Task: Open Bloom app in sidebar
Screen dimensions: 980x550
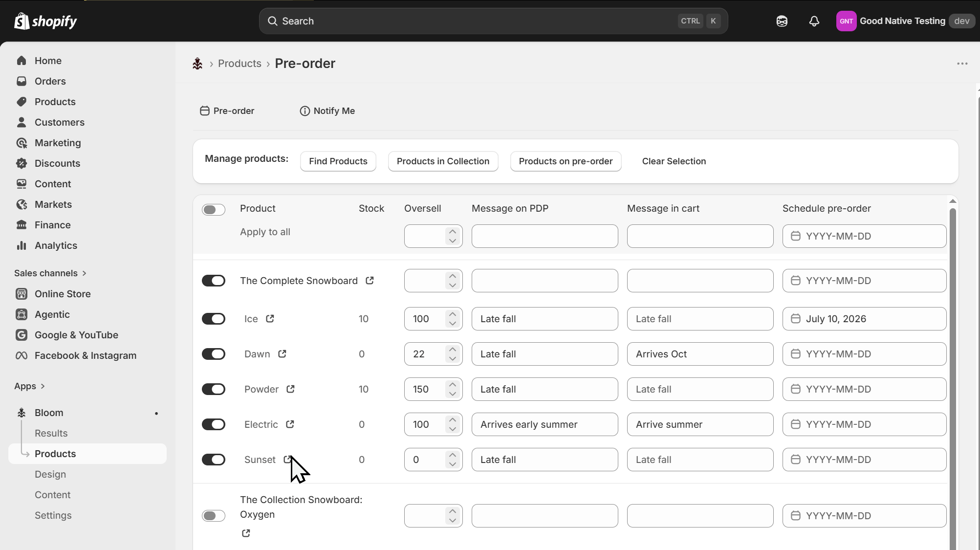Action: point(49,413)
